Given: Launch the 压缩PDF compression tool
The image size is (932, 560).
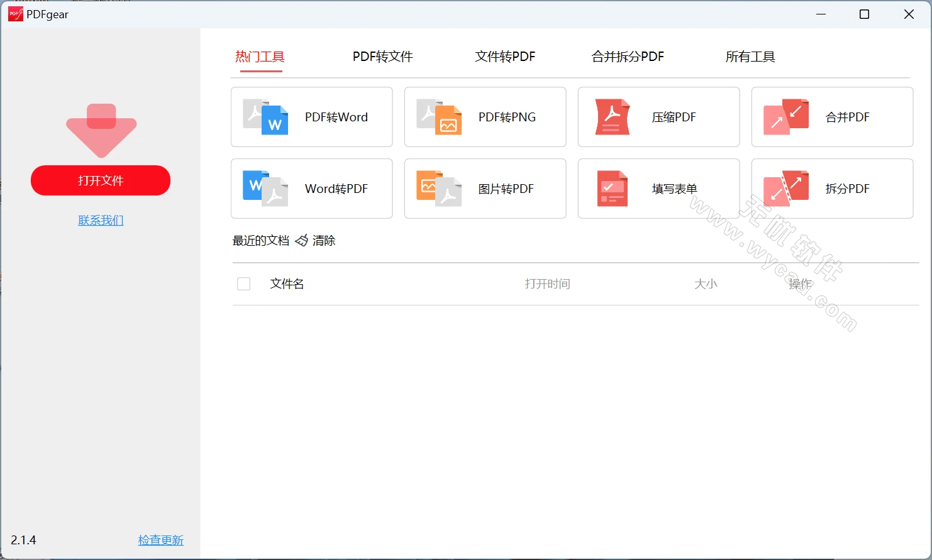Looking at the screenshot, I should [x=658, y=117].
